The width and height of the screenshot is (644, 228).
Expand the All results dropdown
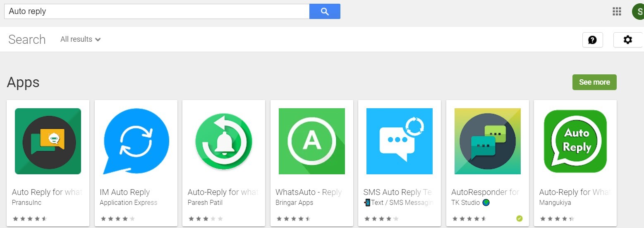click(81, 39)
